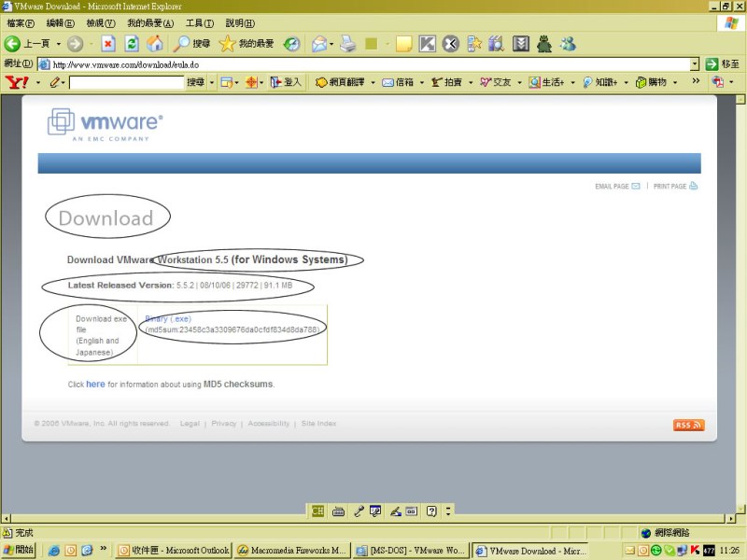
Task: Open the 說明(H) Help menu
Action: click(x=240, y=22)
